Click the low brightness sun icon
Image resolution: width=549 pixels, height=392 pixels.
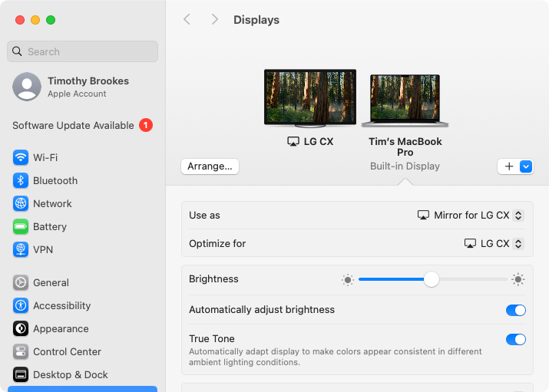click(348, 279)
